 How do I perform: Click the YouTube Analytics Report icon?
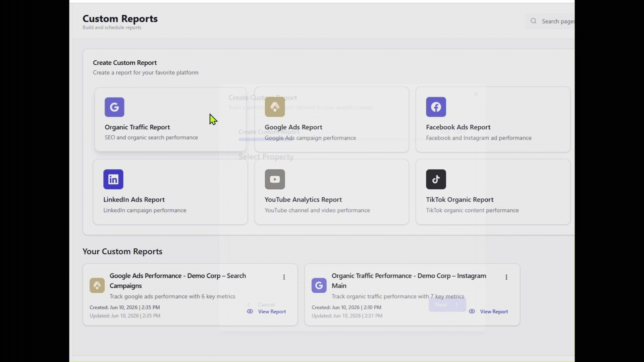(275, 179)
